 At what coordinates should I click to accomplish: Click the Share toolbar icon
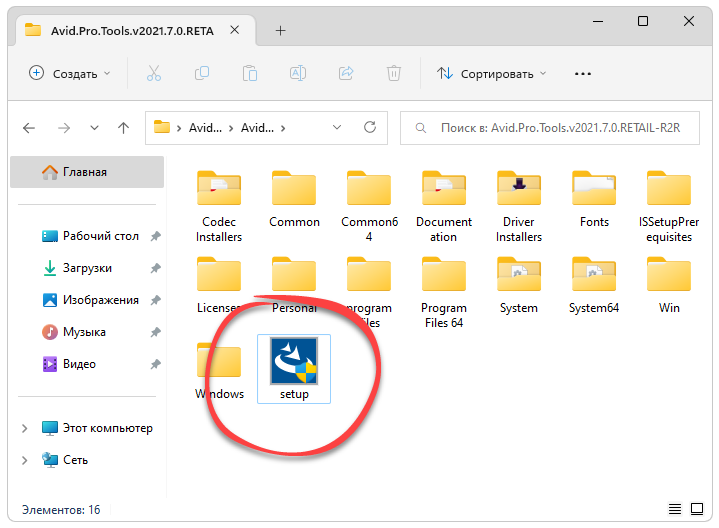pos(346,73)
